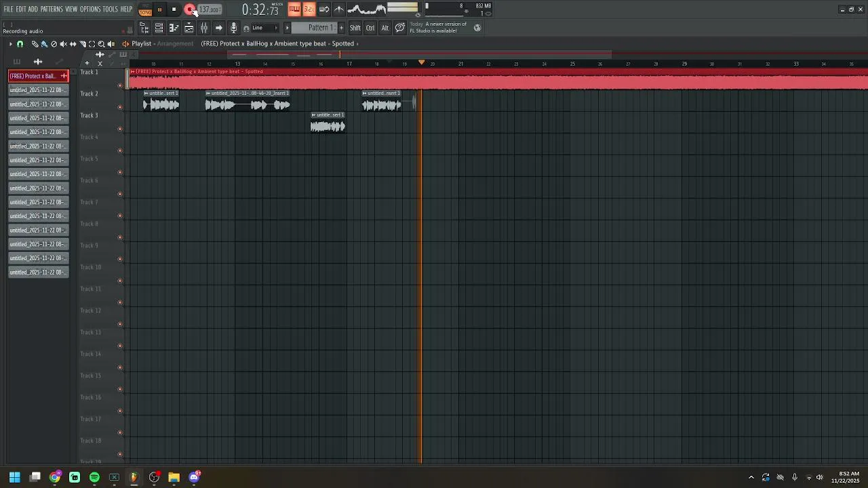Open the HELP menu

[127, 9]
